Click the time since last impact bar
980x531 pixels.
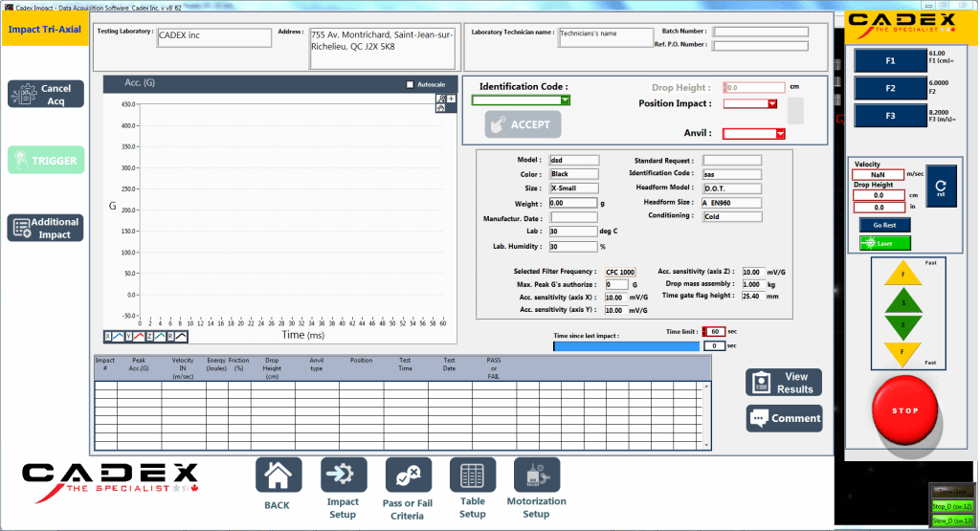(x=626, y=346)
